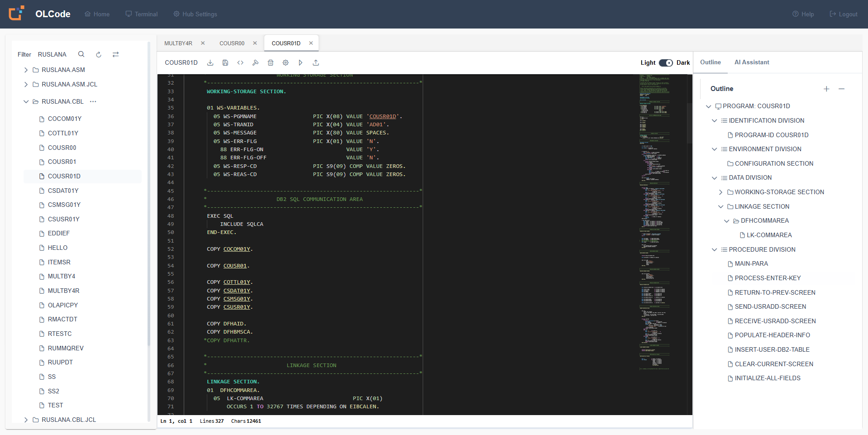Open the AI Assistant panel
This screenshot has height=435, width=868.
[751, 62]
